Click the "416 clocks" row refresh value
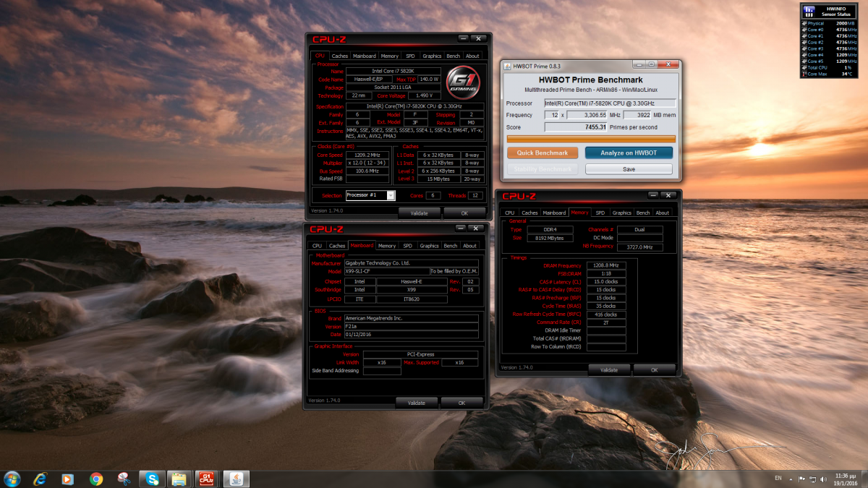The width and height of the screenshot is (868, 488). 606,314
